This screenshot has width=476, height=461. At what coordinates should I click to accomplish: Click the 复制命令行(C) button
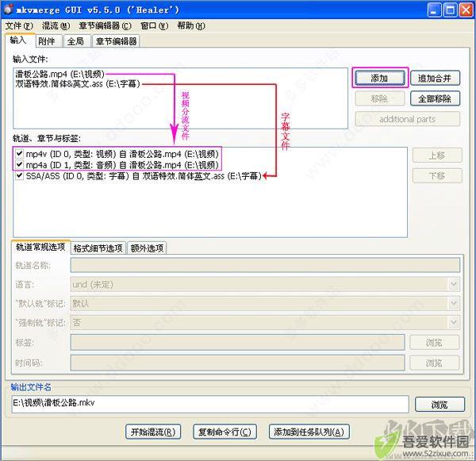click(225, 432)
